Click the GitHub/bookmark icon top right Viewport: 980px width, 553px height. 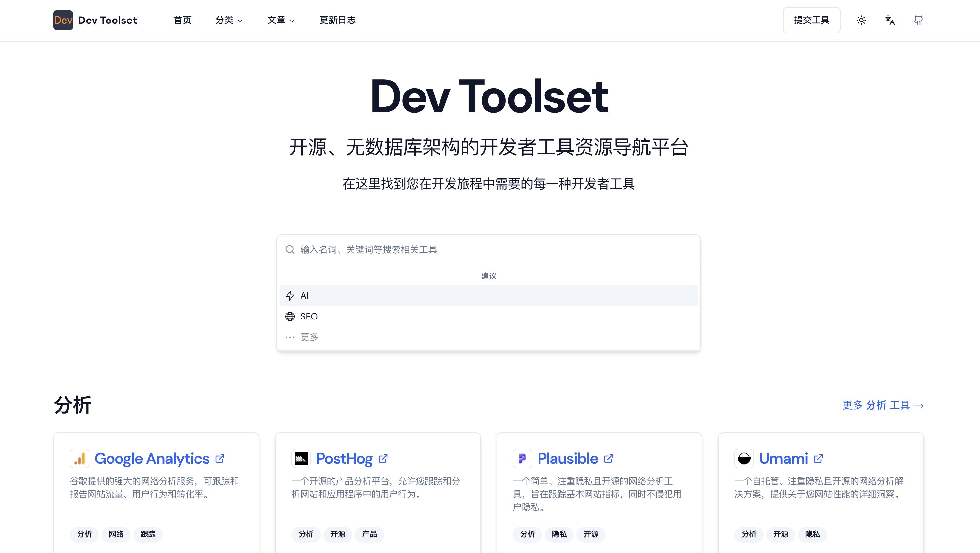(918, 20)
